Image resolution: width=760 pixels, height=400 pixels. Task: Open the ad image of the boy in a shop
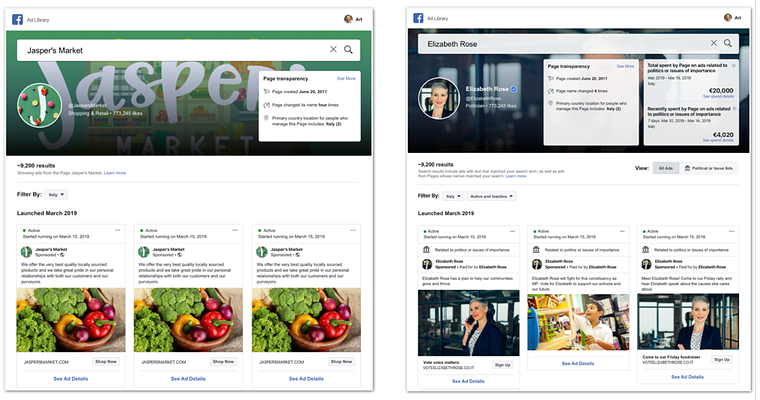click(x=578, y=322)
